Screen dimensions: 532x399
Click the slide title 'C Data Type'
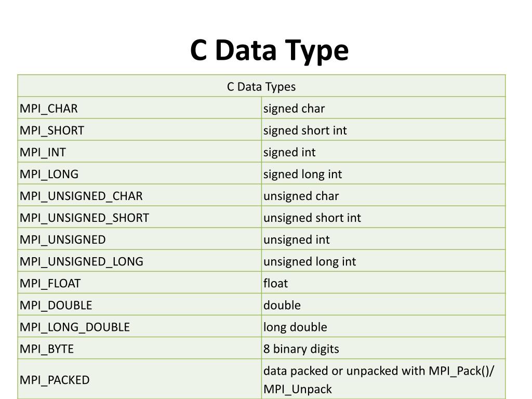pos(269,50)
